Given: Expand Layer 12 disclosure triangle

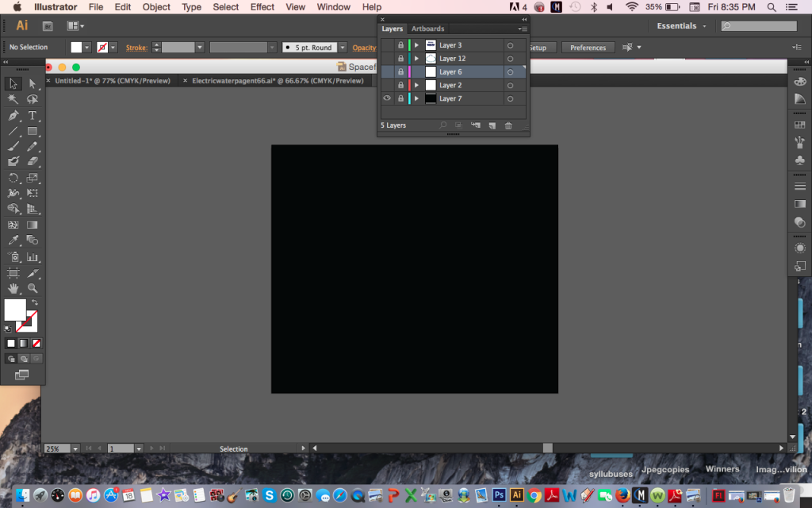Looking at the screenshot, I should (416, 59).
